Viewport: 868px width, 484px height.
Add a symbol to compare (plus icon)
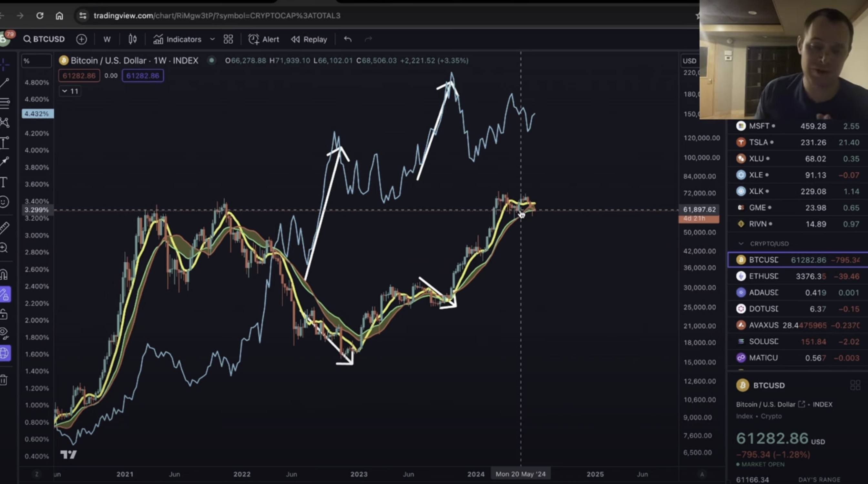point(81,39)
